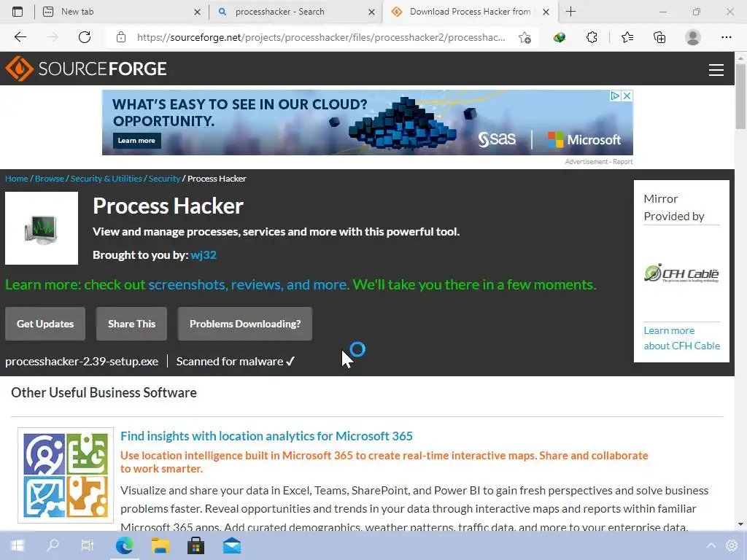Click 'screenshots, reviews, and more' link
The height and width of the screenshot is (560, 747).
click(248, 285)
